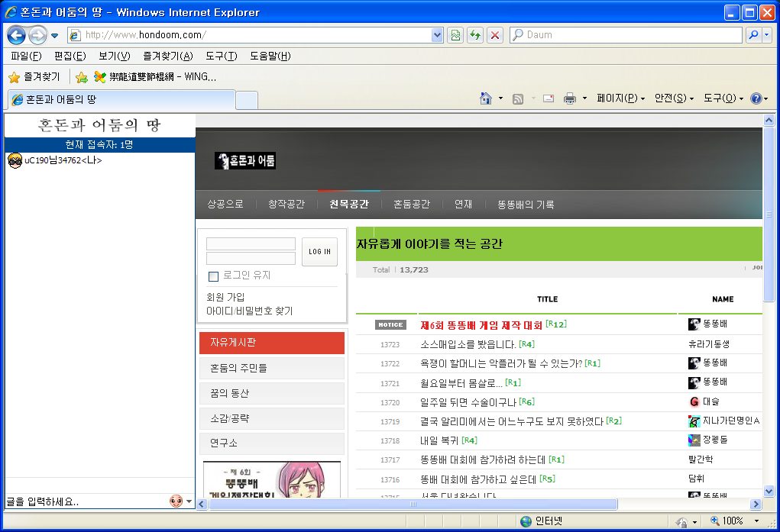The image size is (780, 532).
Task: Click the internet zone globe in status bar
Action: [526, 521]
